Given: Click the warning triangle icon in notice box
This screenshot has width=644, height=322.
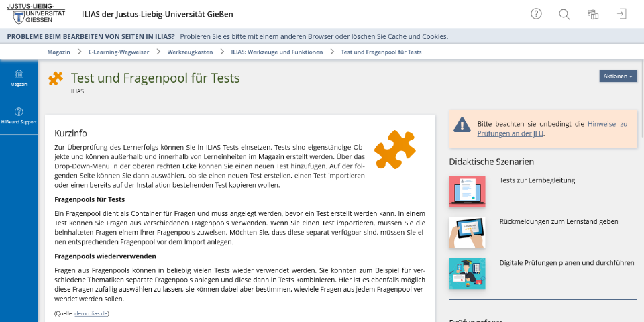Looking at the screenshot, I should [x=462, y=124].
